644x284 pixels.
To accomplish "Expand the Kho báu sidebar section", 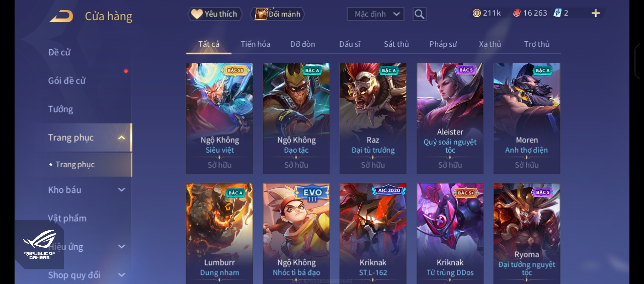I will coord(121,190).
